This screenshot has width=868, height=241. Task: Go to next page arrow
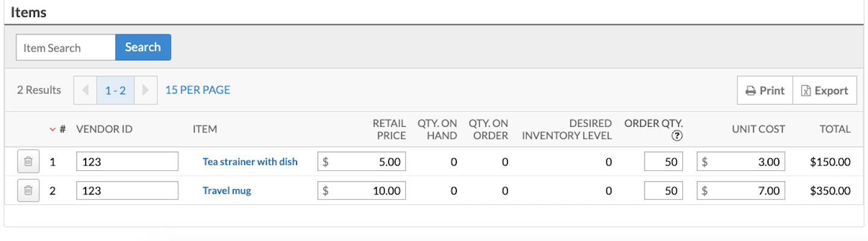145,90
